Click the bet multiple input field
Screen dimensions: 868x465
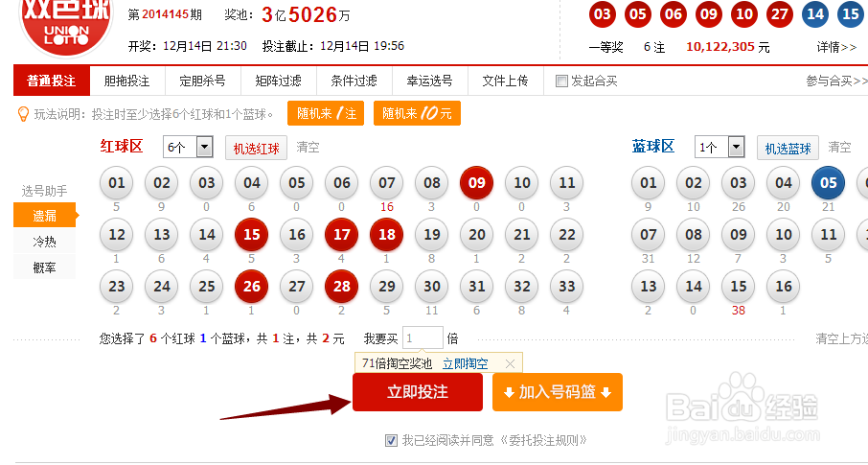point(423,338)
